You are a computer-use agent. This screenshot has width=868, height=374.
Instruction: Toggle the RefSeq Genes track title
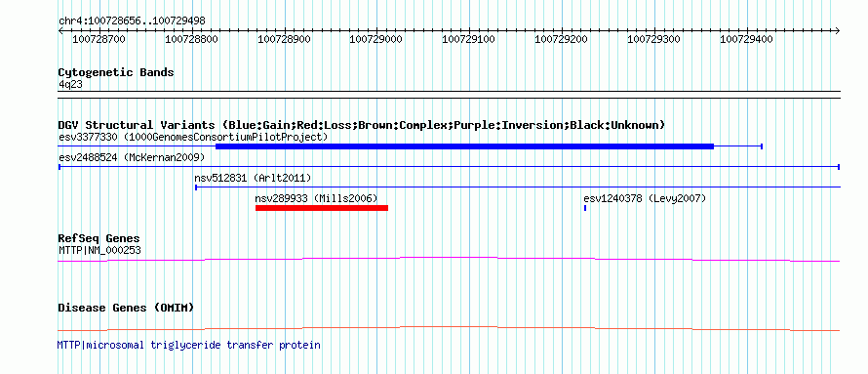point(99,239)
